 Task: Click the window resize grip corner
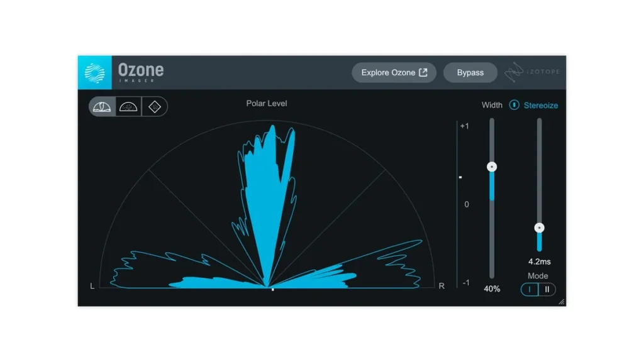[562, 302]
